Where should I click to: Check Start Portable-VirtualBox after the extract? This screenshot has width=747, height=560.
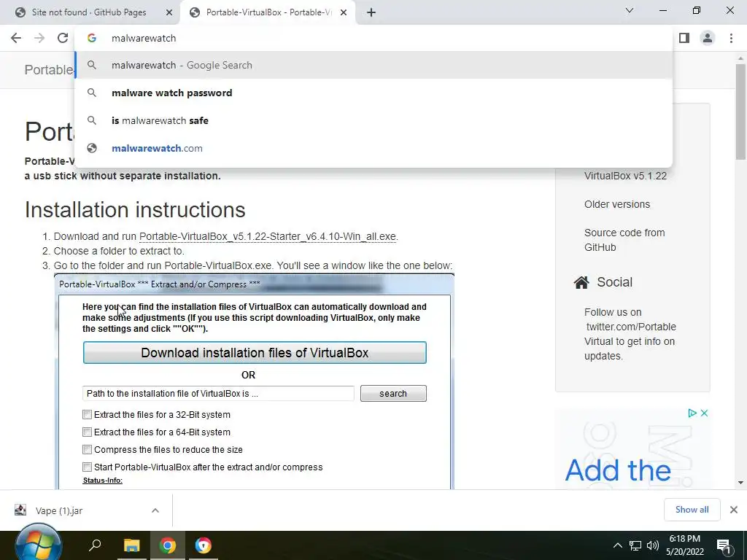[x=88, y=467]
